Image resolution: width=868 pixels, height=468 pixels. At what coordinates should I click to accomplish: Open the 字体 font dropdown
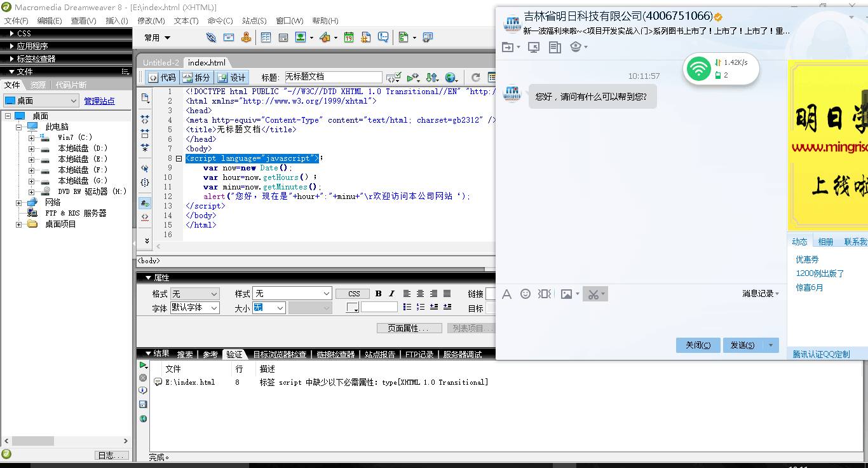tap(194, 308)
